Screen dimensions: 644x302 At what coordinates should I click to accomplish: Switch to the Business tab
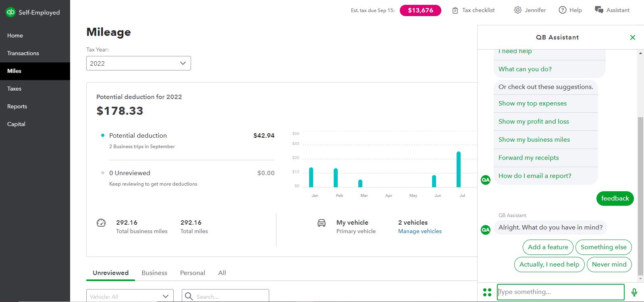coord(154,273)
